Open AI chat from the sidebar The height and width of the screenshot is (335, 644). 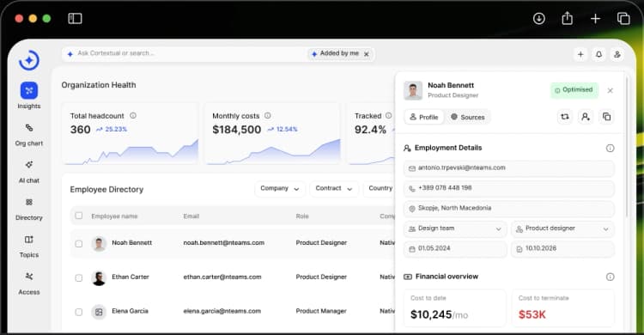[x=28, y=172]
